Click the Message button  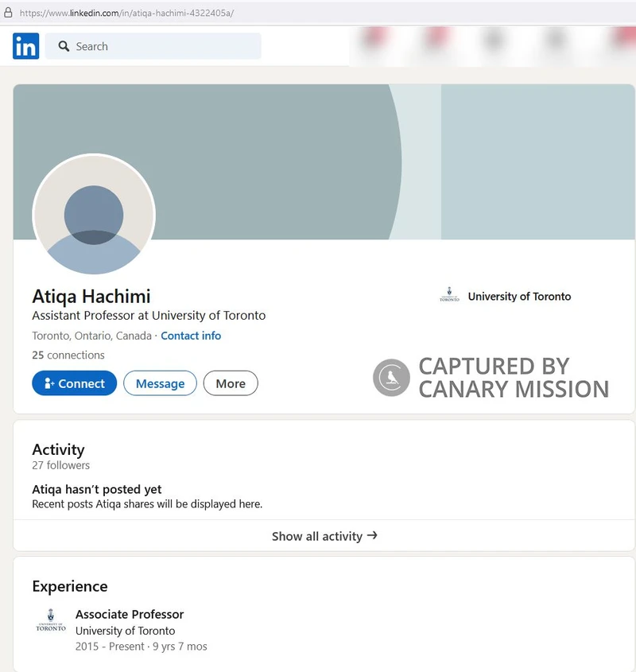tap(161, 383)
